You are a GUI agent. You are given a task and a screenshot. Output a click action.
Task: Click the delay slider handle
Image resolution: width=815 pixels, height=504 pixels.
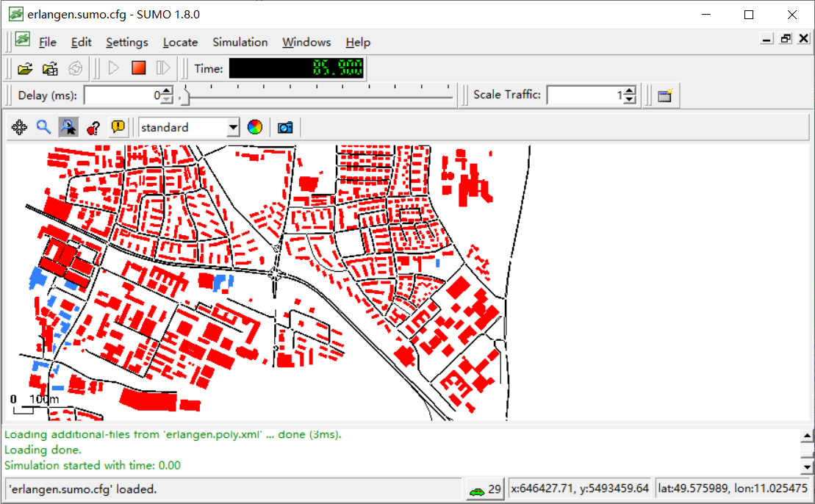coord(185,96)
